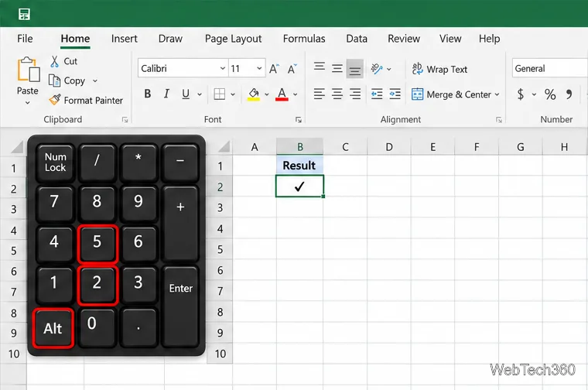Center text horizontally
588x390 pixels.
point(337,94)
